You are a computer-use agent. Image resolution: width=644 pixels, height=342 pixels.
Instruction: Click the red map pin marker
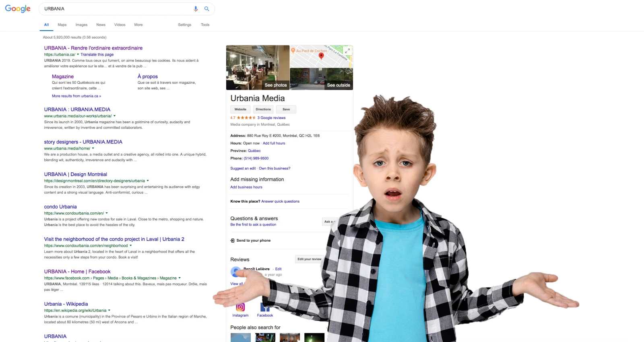[321, 56]
